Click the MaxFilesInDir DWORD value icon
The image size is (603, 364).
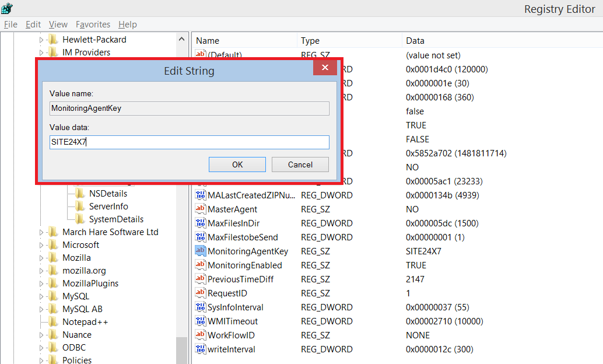click(x=201, y=223)
